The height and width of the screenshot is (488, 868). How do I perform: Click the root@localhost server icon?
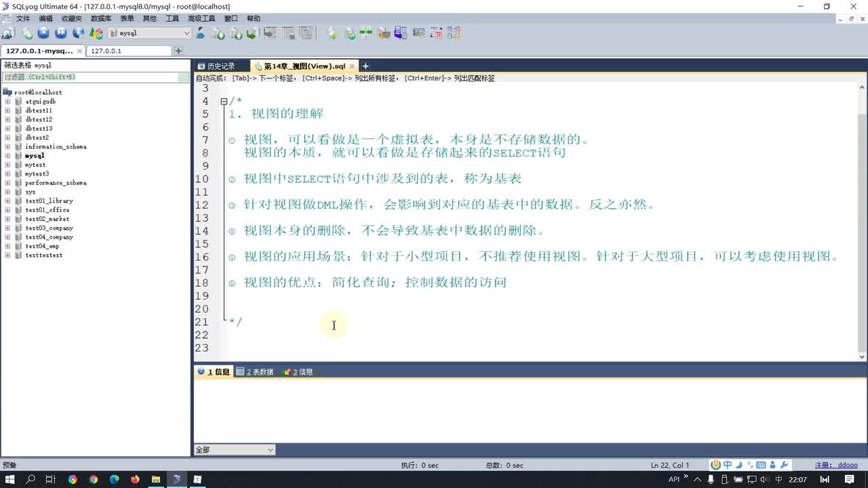7,92
